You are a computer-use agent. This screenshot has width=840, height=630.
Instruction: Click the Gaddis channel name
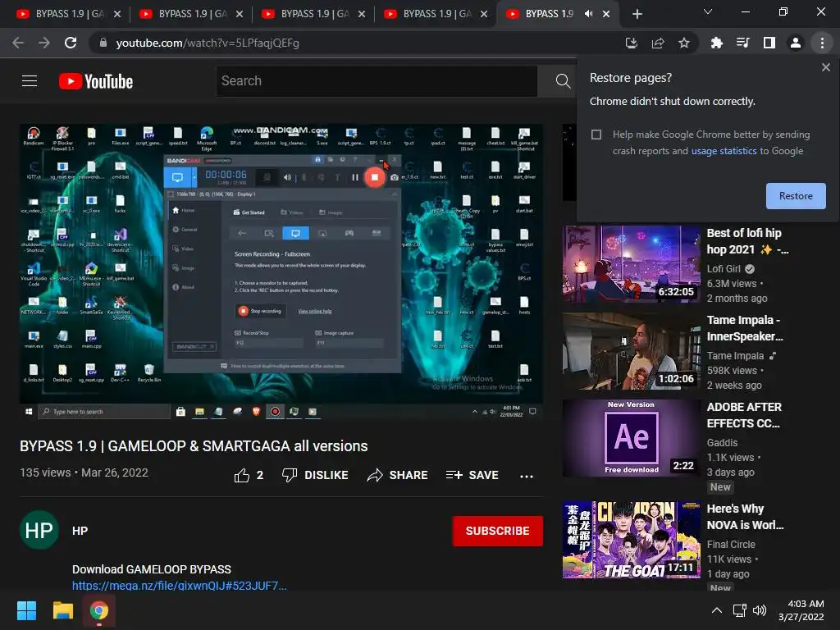[722, 442]
